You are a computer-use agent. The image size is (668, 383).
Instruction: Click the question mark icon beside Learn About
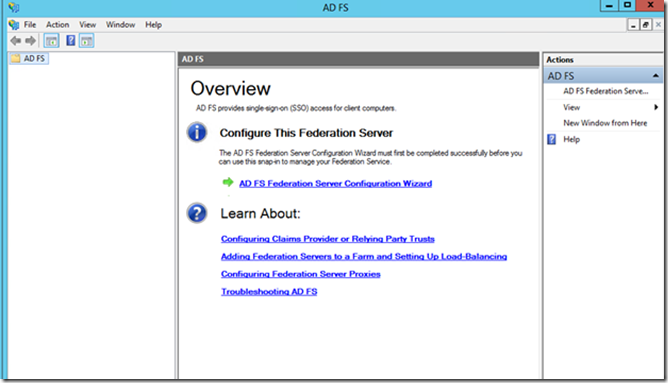tap(197, 213)
